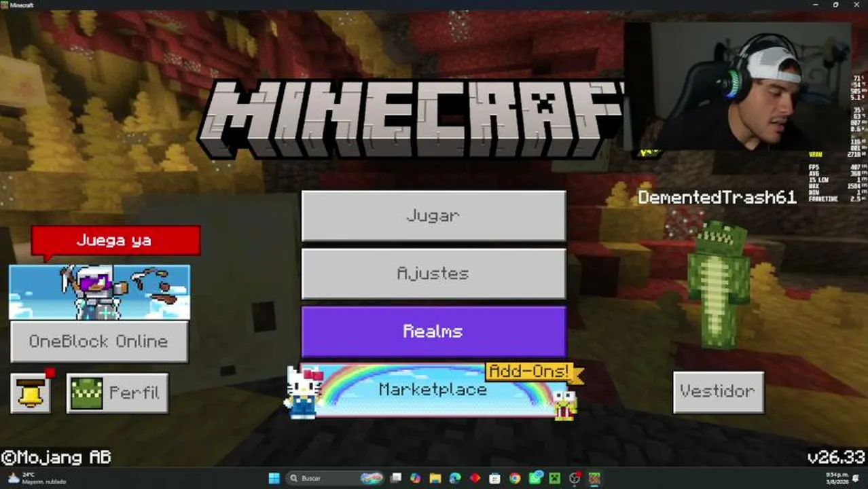Click the OneBlock Online promo thumbnail
The image size is (868, 489).
tap(100, 292)
